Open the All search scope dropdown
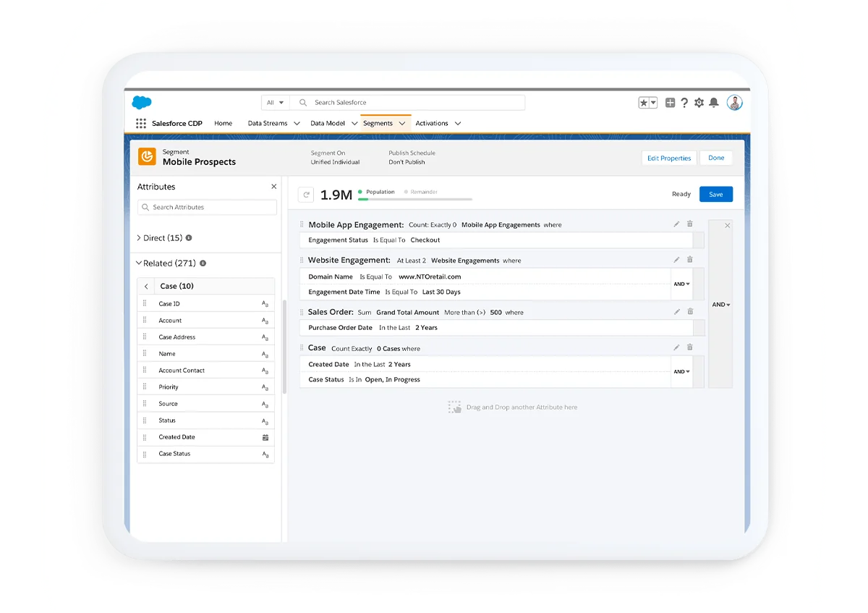 (276, 103)
